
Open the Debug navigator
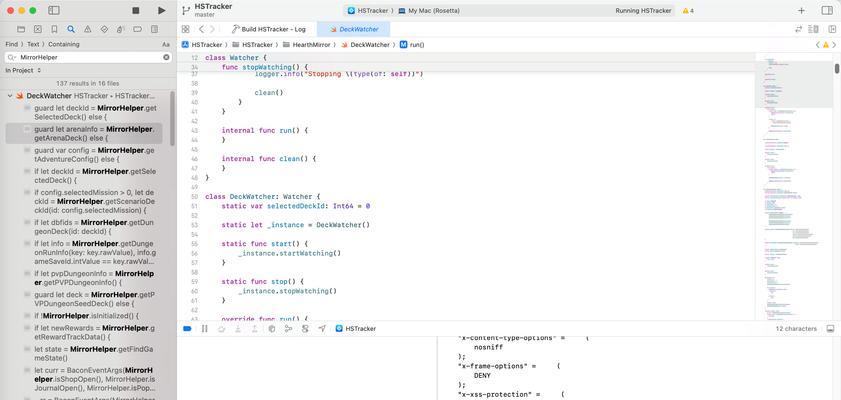pos(121,29)
